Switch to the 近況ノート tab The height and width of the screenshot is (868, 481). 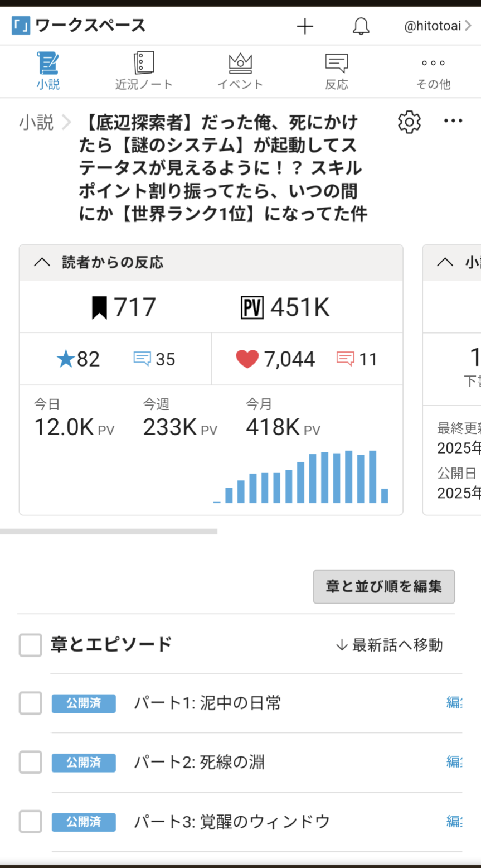144,71
